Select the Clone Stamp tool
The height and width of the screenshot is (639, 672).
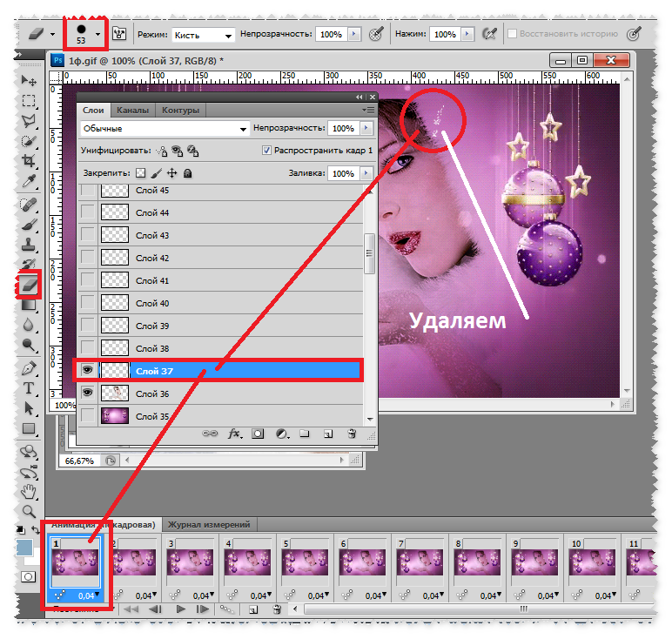point(29,245)
